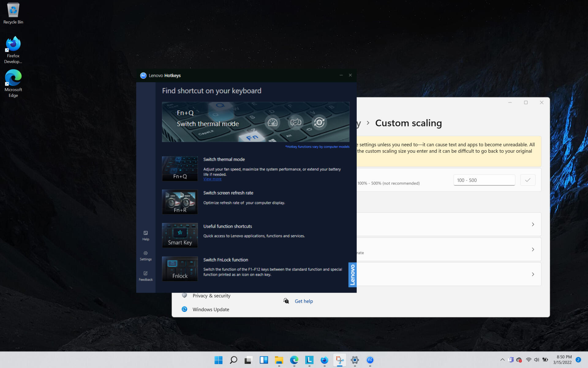
Task: Show hidden system tray icons
Action: [502, 360]
